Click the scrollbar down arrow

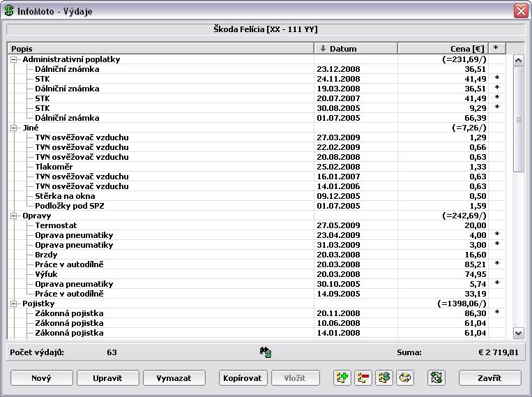click(518, 333)
